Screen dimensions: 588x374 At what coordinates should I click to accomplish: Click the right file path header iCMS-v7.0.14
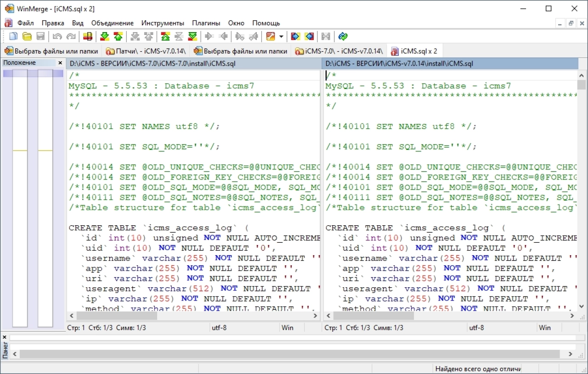pyautogui.click(x=451, y=64)
